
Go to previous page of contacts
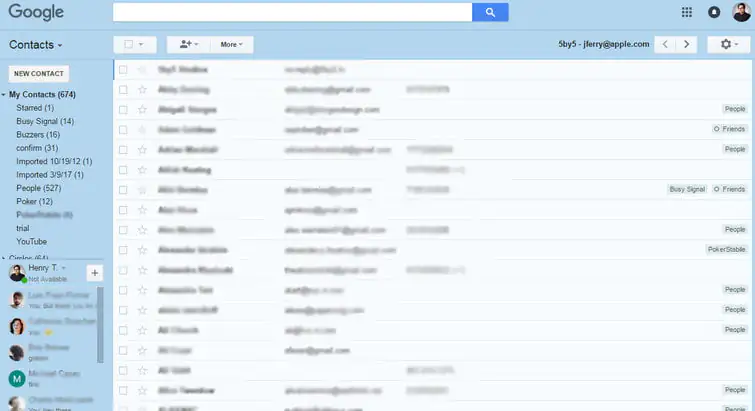tap(665, 44)
